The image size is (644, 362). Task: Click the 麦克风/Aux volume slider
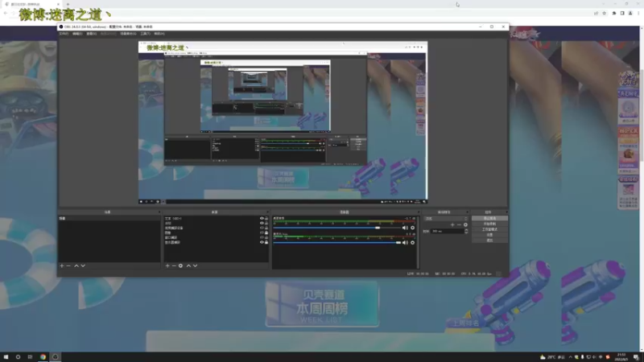point(336,243)
